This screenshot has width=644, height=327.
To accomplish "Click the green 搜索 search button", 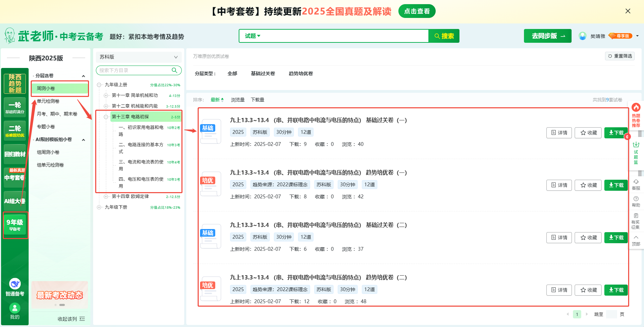I will click(444, 36).
